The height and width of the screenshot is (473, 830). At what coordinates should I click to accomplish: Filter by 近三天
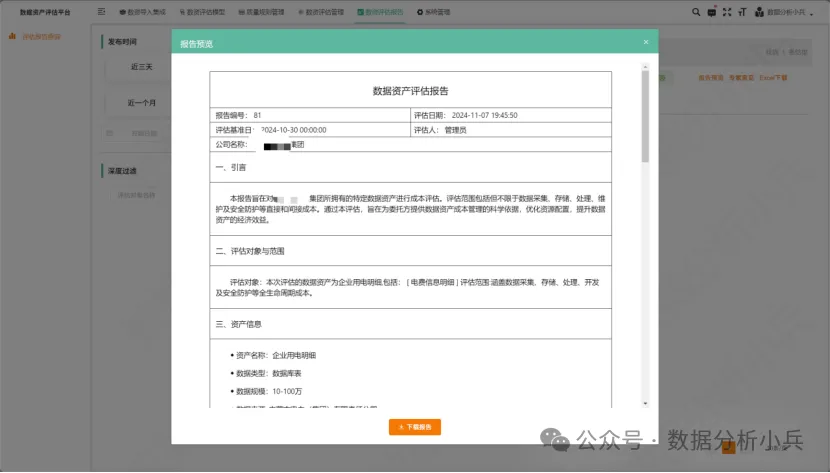pyautogui.click(x=141, y=67)
